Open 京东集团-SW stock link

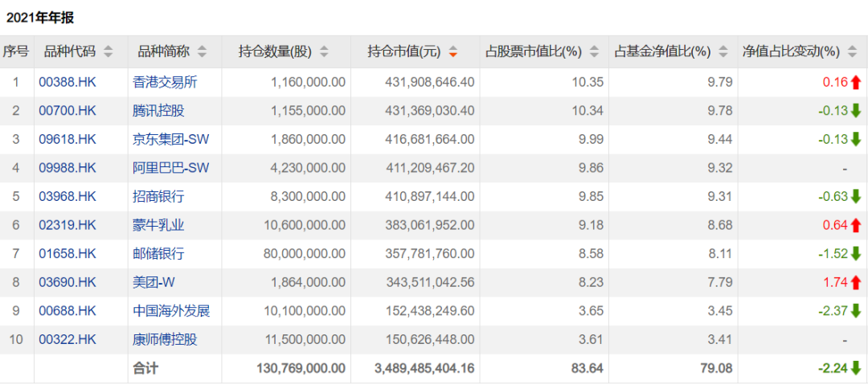171,140
